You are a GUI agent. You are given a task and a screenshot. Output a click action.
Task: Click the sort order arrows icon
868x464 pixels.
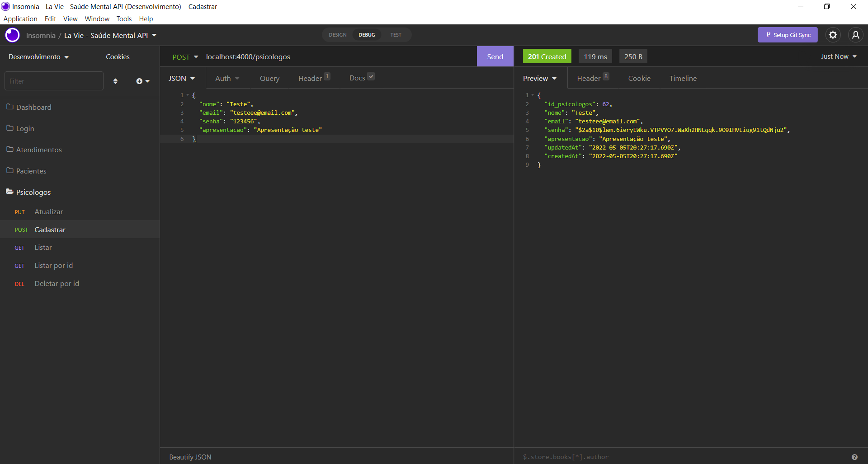click(115, 81)
